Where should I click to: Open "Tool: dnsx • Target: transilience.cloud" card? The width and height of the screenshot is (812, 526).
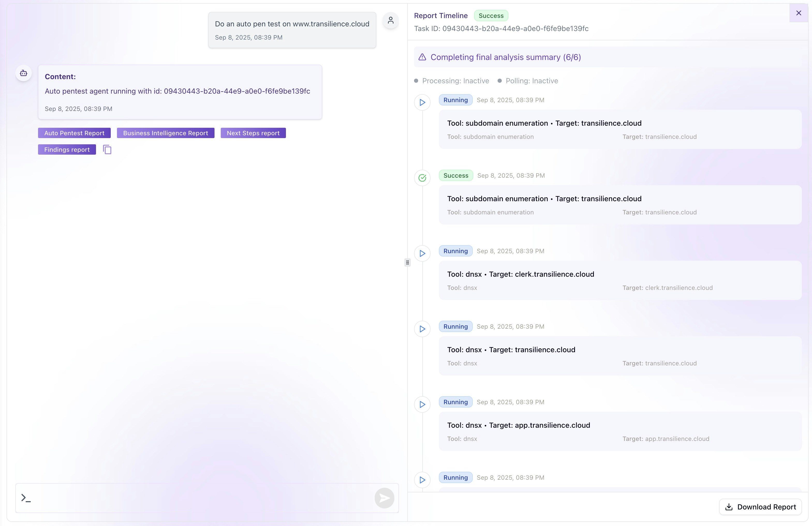tap(511, 350)
